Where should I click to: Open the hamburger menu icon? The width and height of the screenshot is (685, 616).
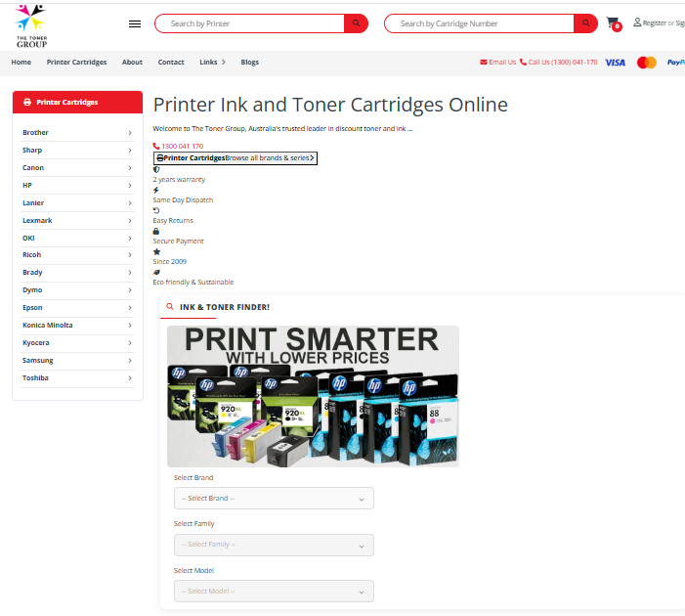click(135, 24)
